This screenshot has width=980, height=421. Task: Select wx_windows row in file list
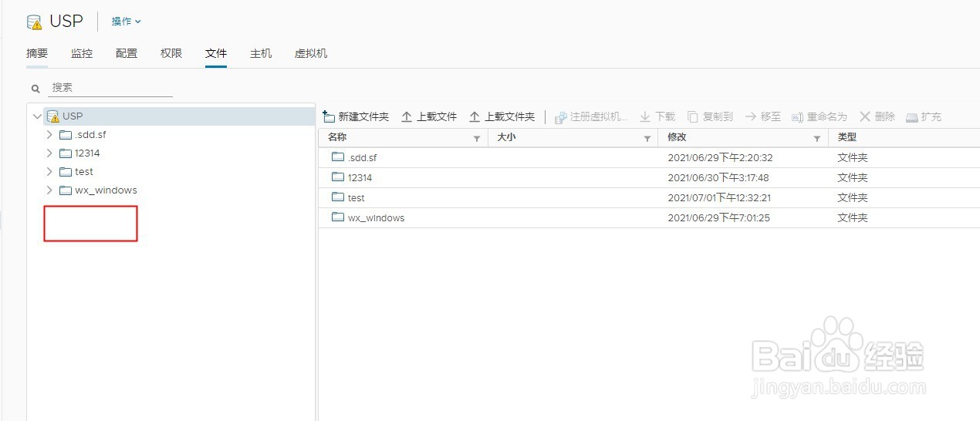point(649,217)
